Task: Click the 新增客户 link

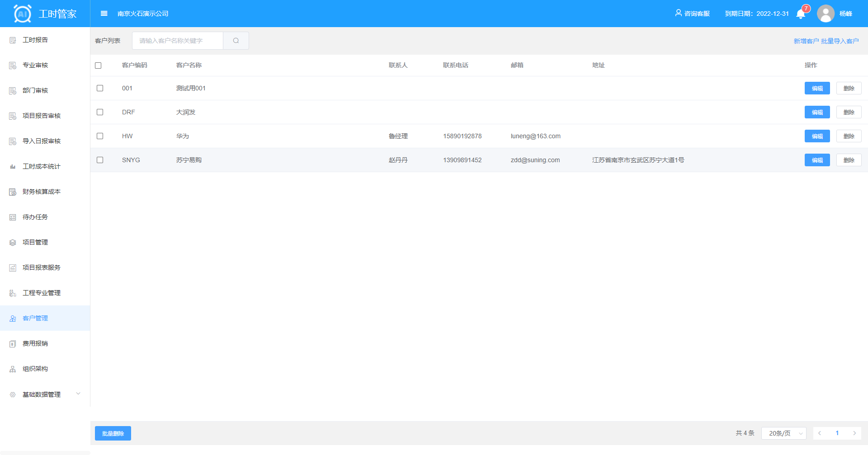Action: (806, 41)
